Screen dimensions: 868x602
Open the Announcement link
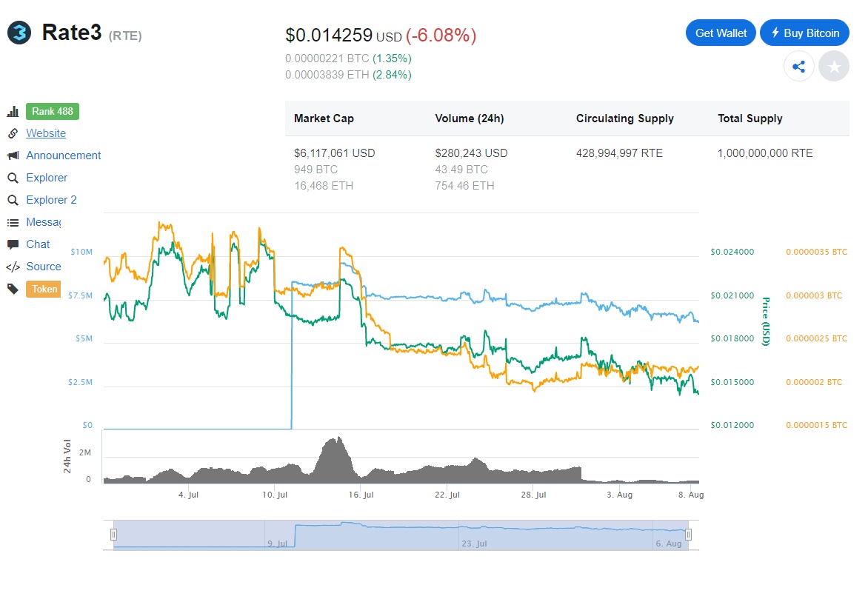(64, 155)
